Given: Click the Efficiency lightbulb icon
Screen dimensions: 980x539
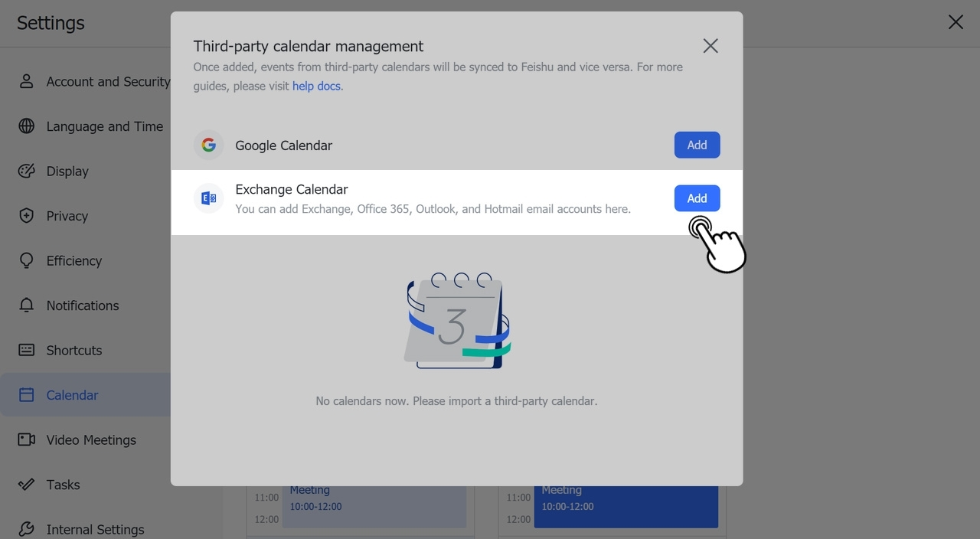Looking at the screenshot, I should click(x=27, y=260).
